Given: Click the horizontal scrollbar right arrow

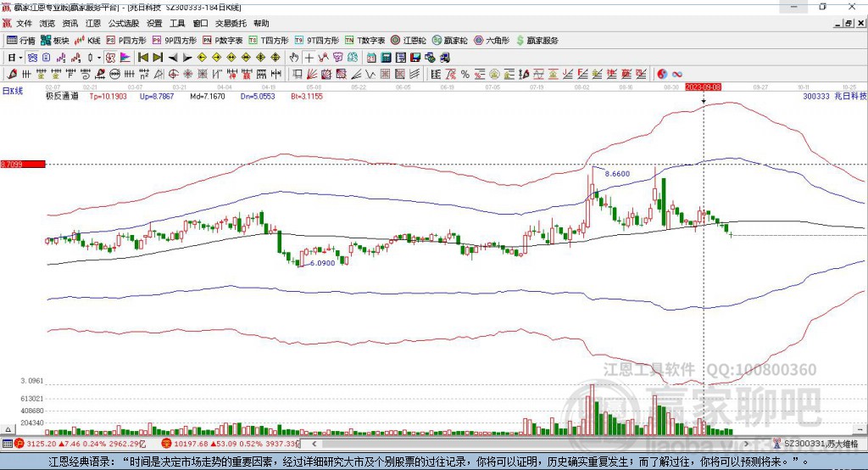Looking at the screenshot, I should click(746, 444).
